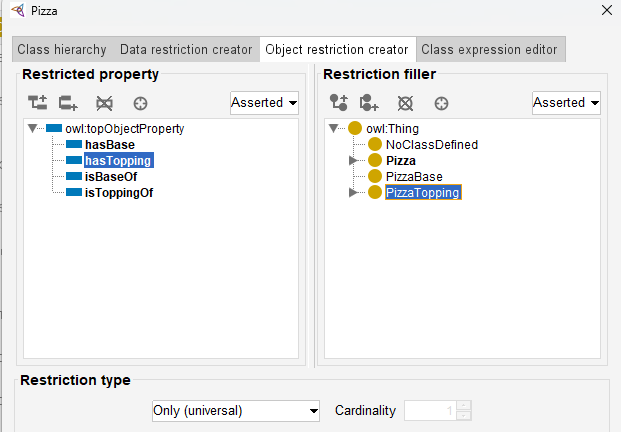This screenshot has height=432, width=621.
Task: Select isBaseOf property
Action: point(111,177)
